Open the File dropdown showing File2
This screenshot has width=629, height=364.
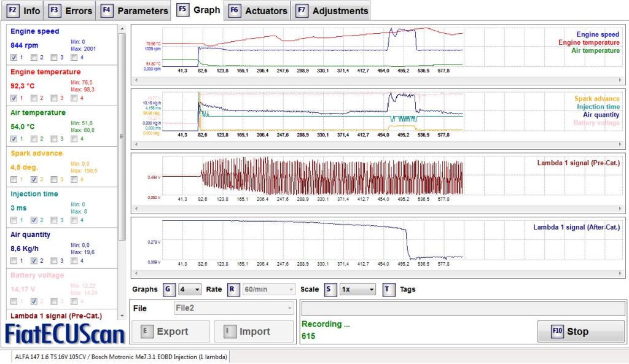pos(233,308)
